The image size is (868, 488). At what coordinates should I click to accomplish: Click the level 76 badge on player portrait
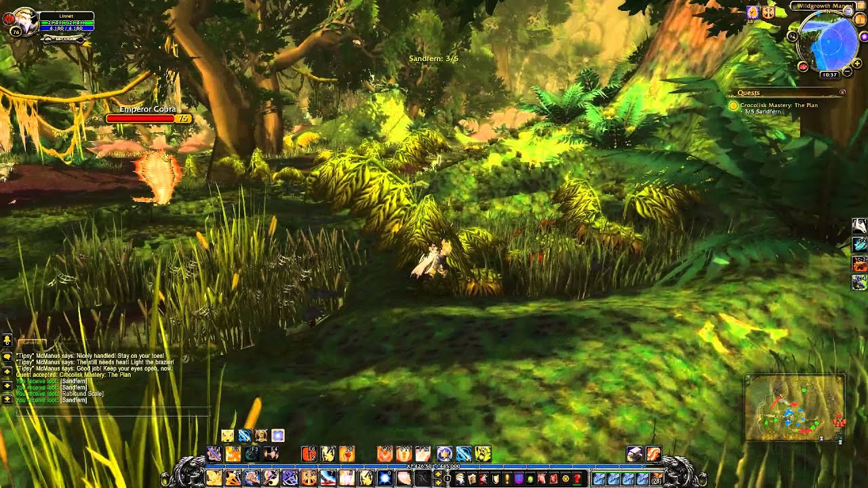tap(16, 32)
